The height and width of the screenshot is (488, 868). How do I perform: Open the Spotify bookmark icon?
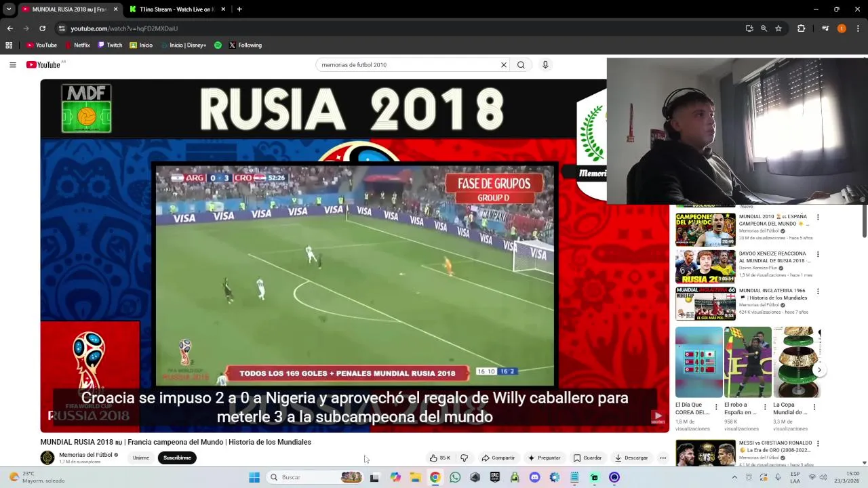(218, 45)
